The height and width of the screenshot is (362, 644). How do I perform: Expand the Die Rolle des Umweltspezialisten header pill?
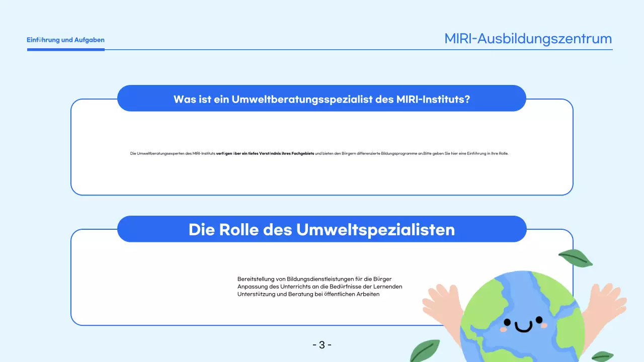tap(321, 229)
